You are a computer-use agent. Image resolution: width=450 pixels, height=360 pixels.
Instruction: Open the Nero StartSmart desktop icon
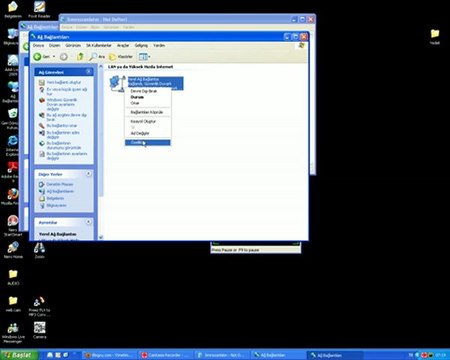click(13, 226)
